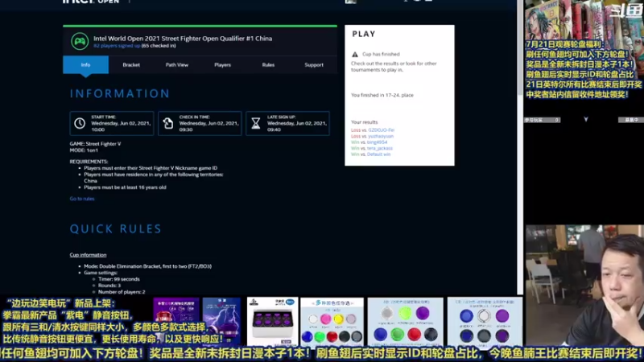Viewport: 644px width, 362px height.
Task: Click the 'Number of players: 2' line
Action: (x=122, y=292)
